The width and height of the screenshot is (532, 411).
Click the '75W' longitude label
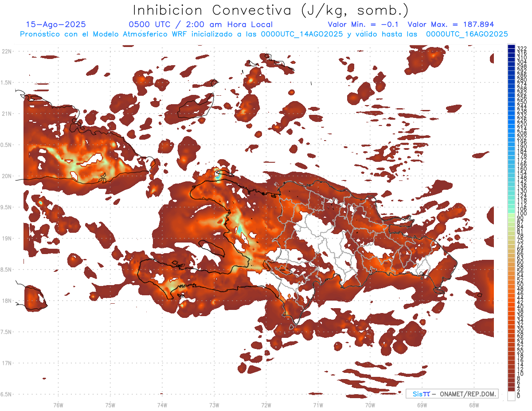[110, 405]
